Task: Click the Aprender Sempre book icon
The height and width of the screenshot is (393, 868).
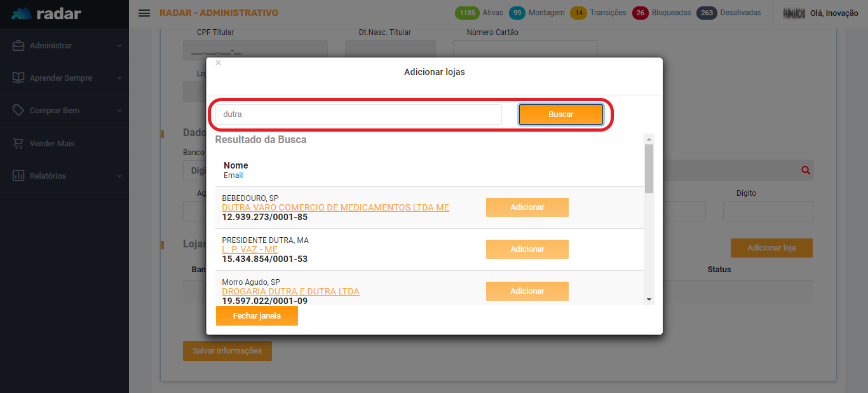Action: click(18, 78)
